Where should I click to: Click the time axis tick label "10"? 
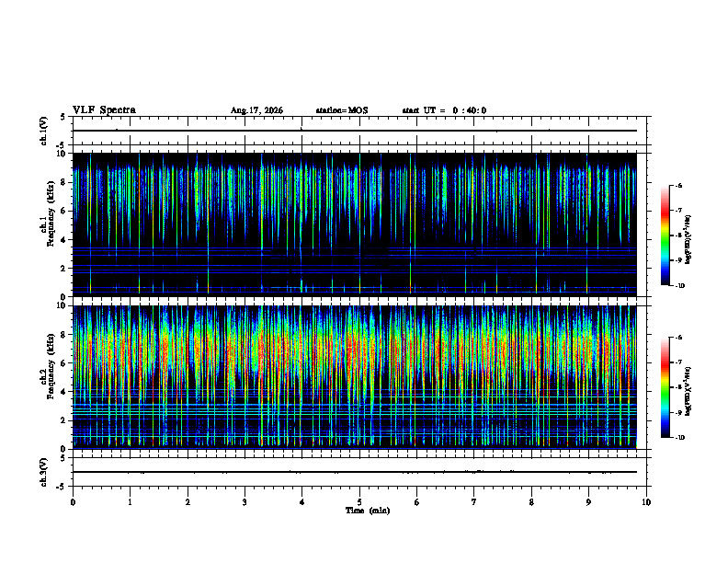pos(646,502)
